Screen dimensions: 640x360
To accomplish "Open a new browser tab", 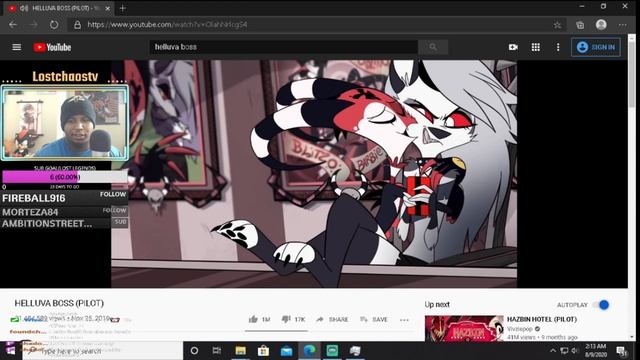I will tap(122, 8).
